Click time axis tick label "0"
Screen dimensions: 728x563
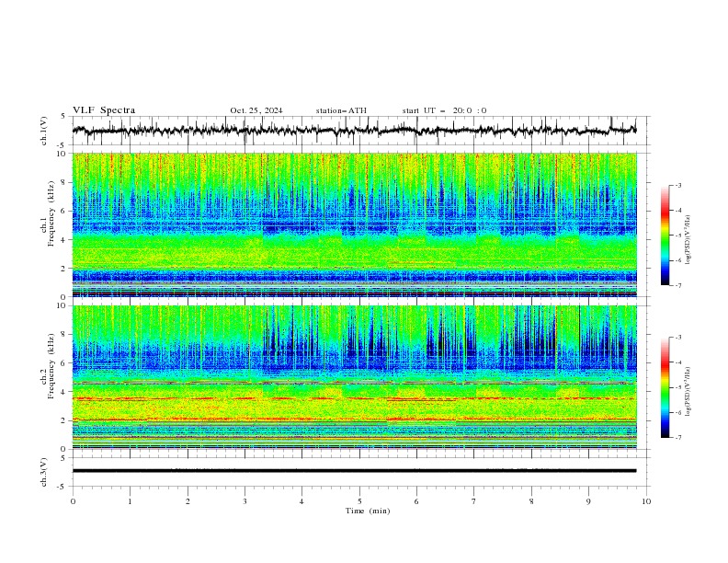(73, 501)
